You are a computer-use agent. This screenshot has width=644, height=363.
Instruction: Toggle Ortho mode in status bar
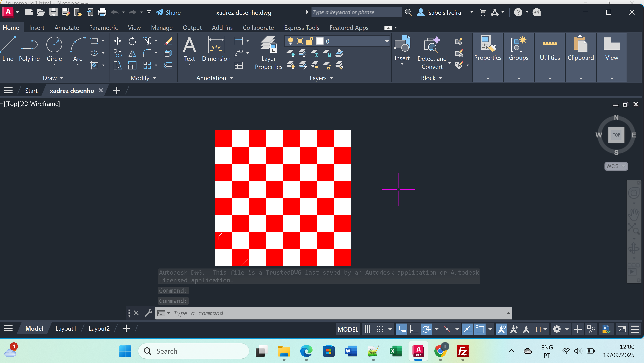(414, 329)
